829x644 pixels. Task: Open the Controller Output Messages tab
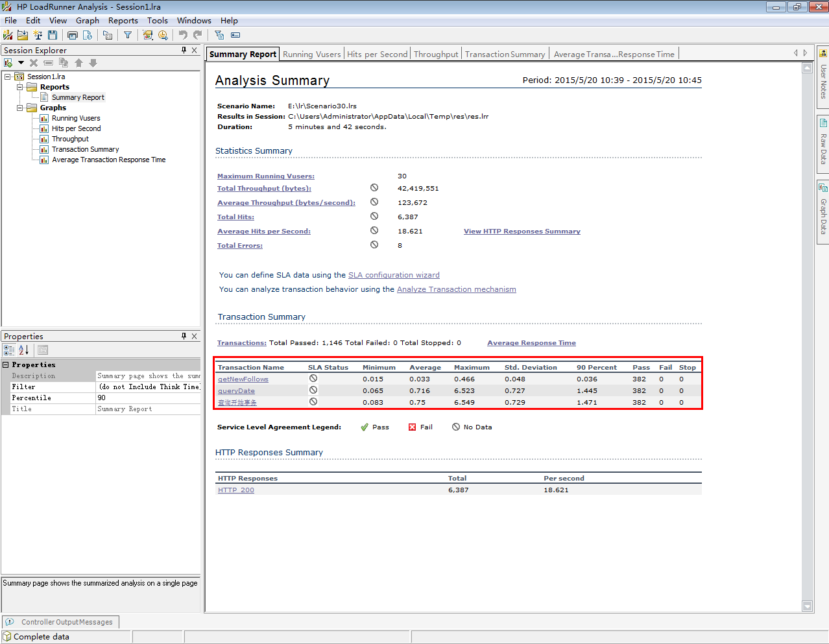click(x=60, y=622)
